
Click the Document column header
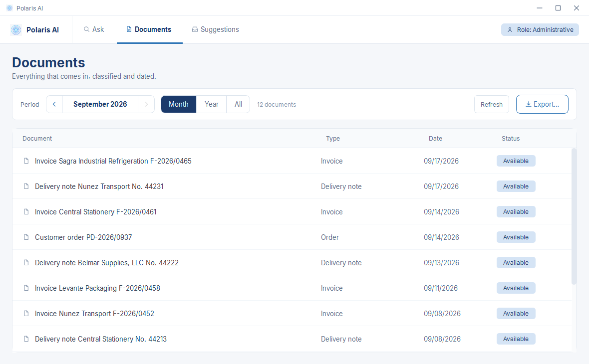coord(37,139)
